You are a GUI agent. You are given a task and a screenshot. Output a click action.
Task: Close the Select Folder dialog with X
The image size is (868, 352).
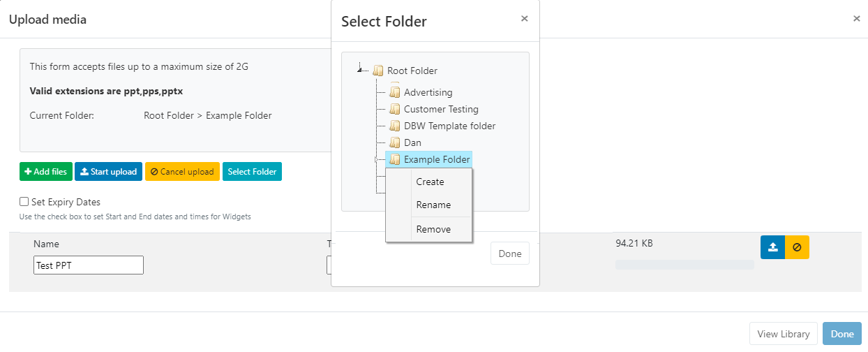(525, 19)
